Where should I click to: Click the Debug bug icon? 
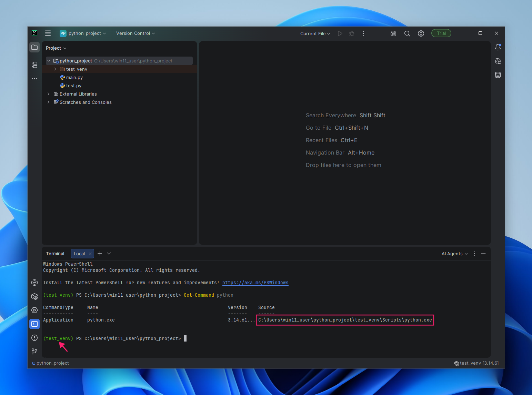coord(352,33)
